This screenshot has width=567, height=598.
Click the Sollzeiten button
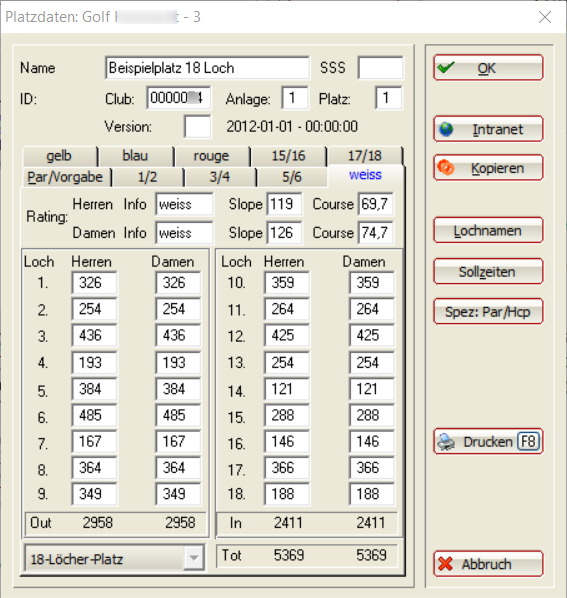tap(488, 272)
